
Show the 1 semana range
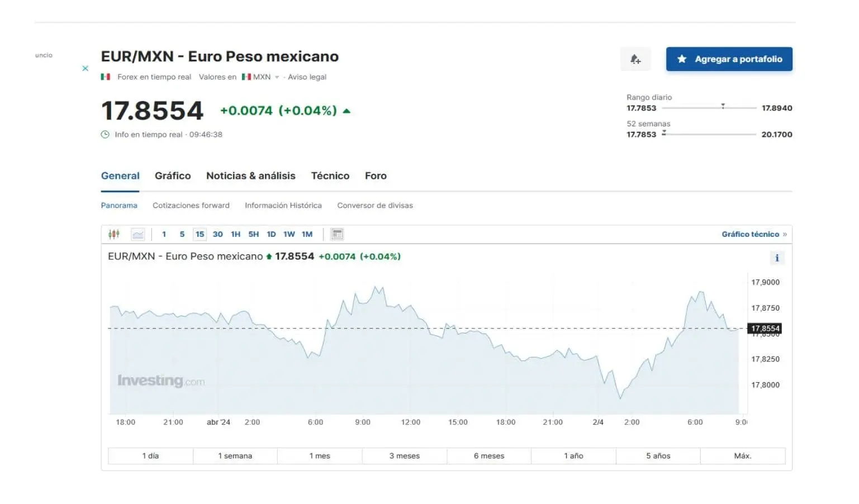click(x=235, y=455)
